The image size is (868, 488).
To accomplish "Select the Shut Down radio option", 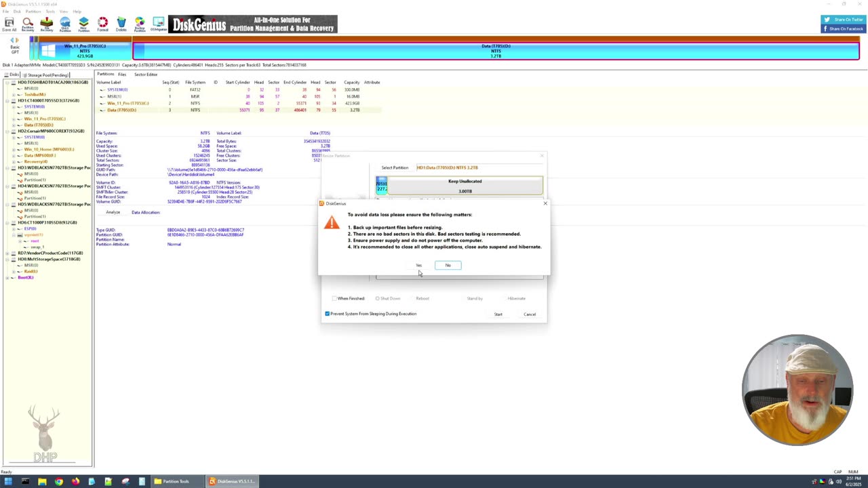I will coord(377,298).
